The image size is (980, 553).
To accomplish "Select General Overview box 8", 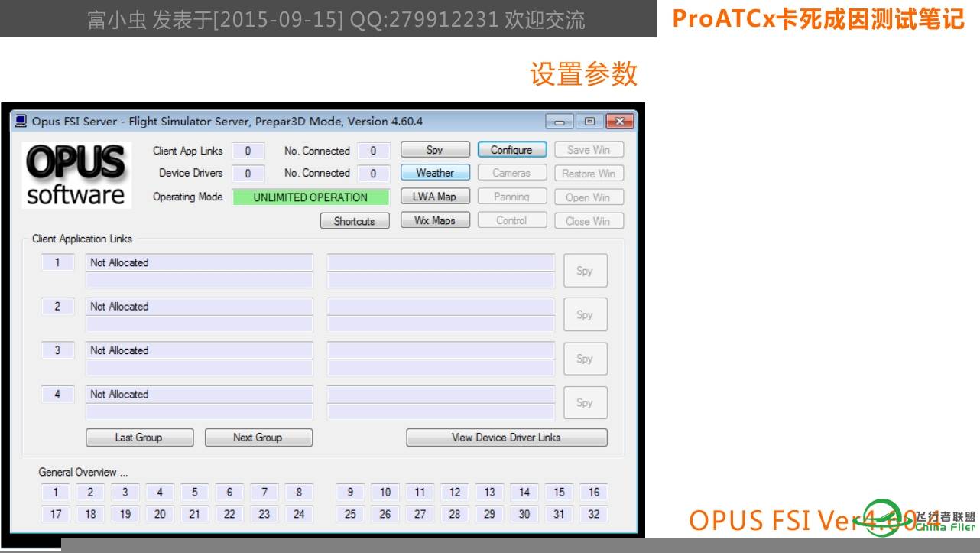I will [299, 493].
